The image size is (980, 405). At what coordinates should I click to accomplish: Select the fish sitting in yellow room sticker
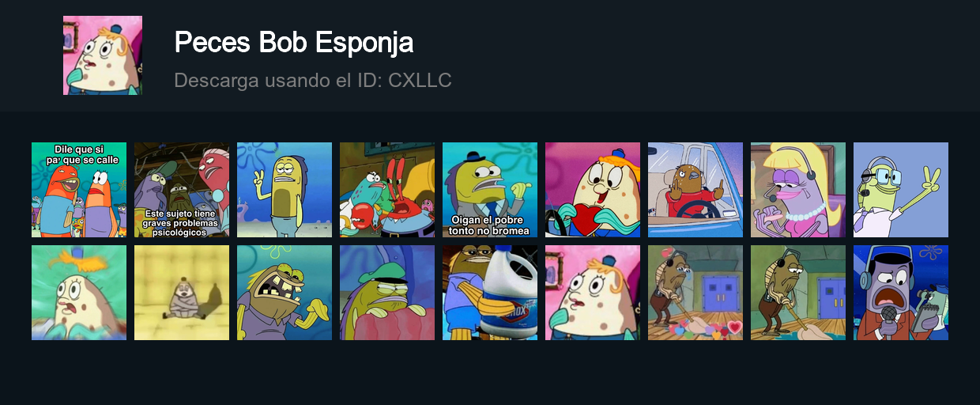pyautogui.click(x=182, y=293)
